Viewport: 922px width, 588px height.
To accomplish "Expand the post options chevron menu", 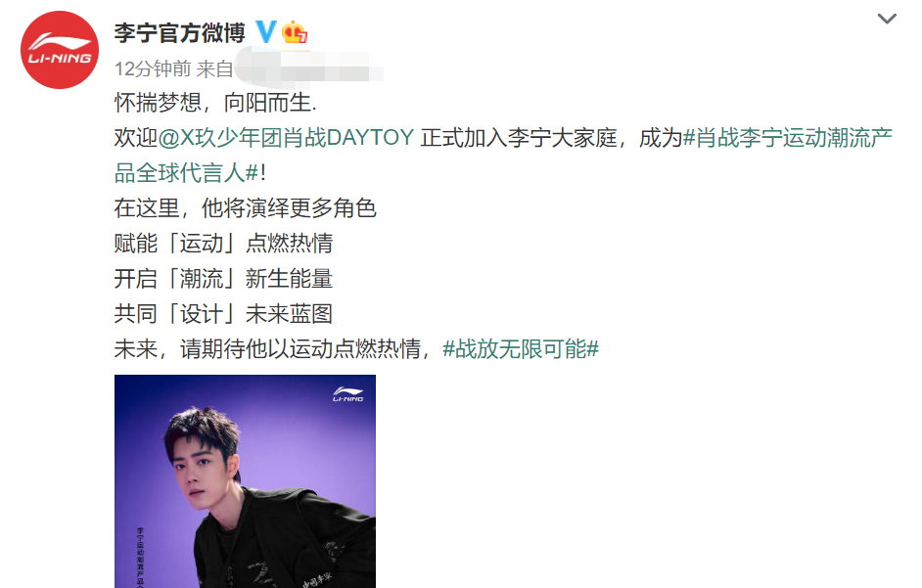I will [x=887, y=19].
